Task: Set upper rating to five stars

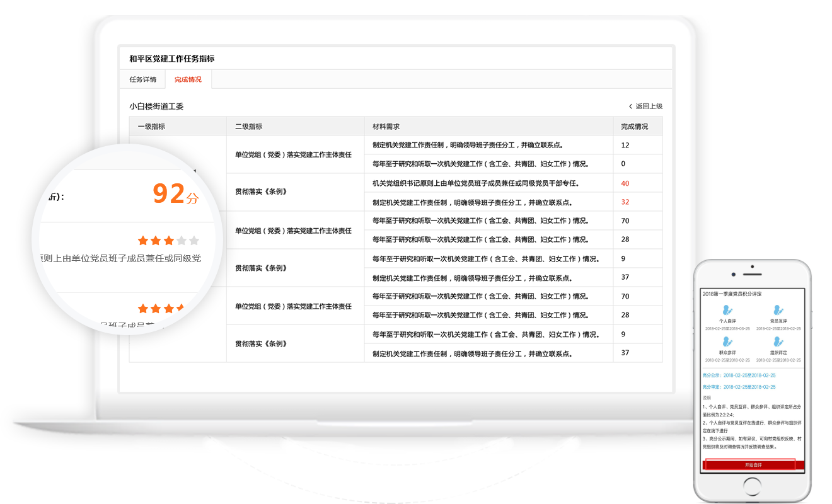Action: [194, 241]
